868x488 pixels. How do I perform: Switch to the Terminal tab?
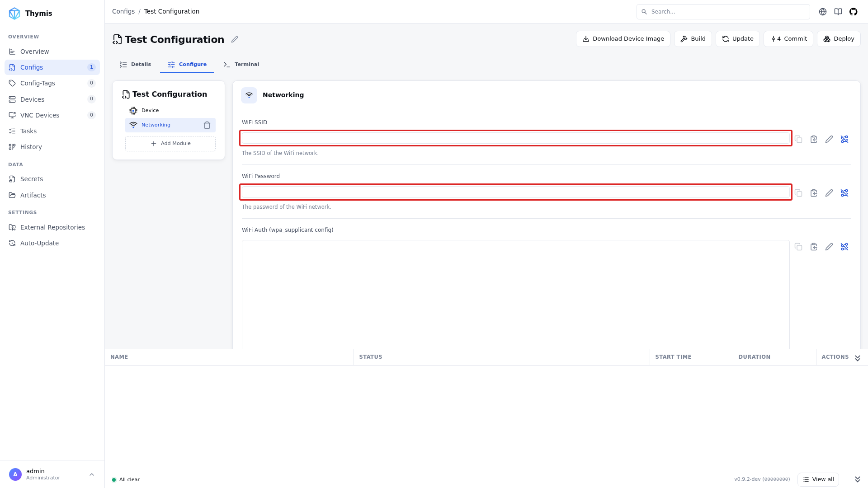pyautogui.click(x=241, y=64)
